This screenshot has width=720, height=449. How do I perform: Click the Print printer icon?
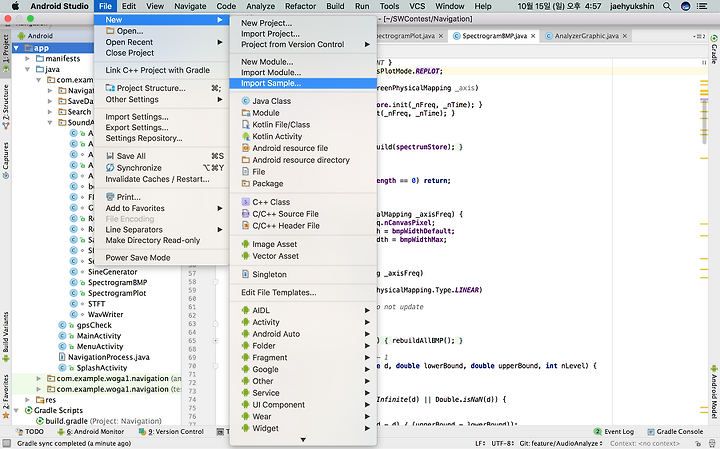110,197
